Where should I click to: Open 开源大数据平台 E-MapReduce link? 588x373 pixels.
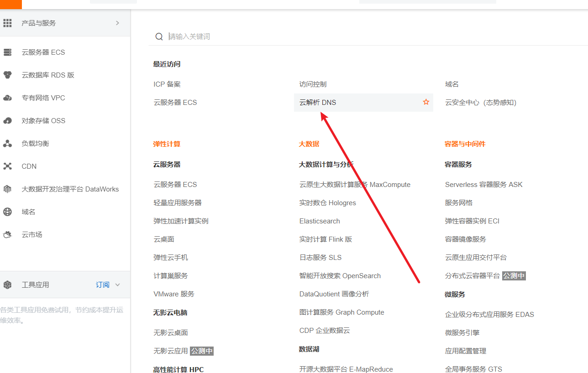point(346,369)
